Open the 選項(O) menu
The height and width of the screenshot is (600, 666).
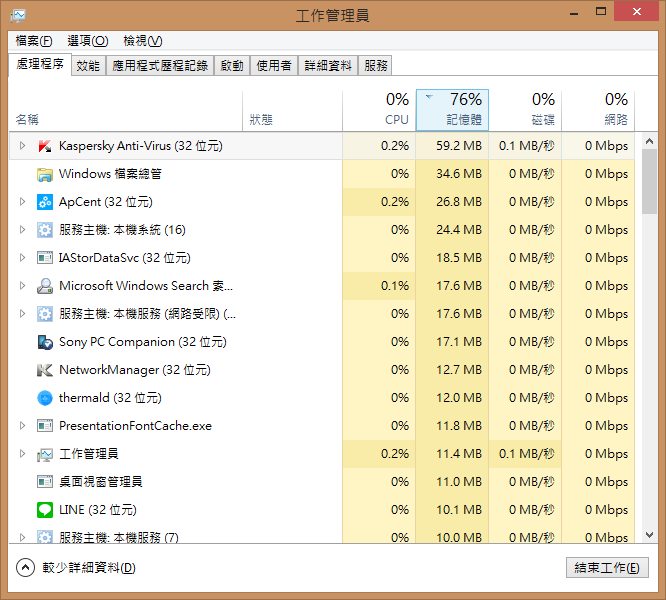(88, 41)
